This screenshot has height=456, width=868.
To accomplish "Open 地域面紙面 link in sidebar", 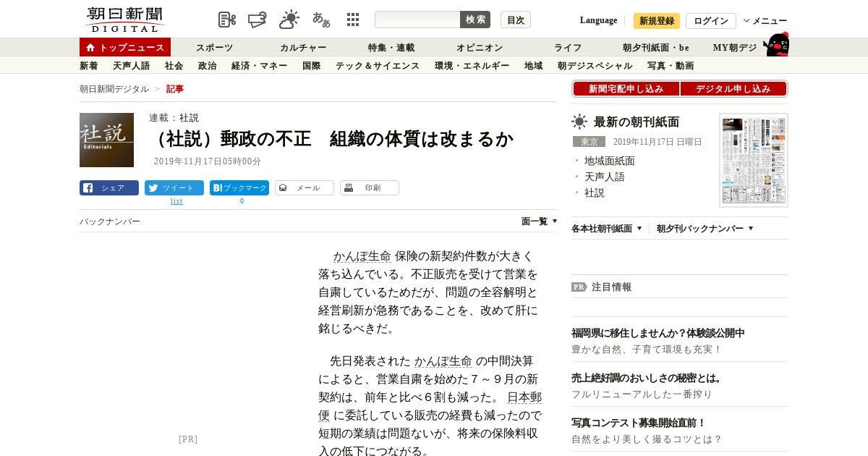I will pyautogui.click(x=610, y=161).
